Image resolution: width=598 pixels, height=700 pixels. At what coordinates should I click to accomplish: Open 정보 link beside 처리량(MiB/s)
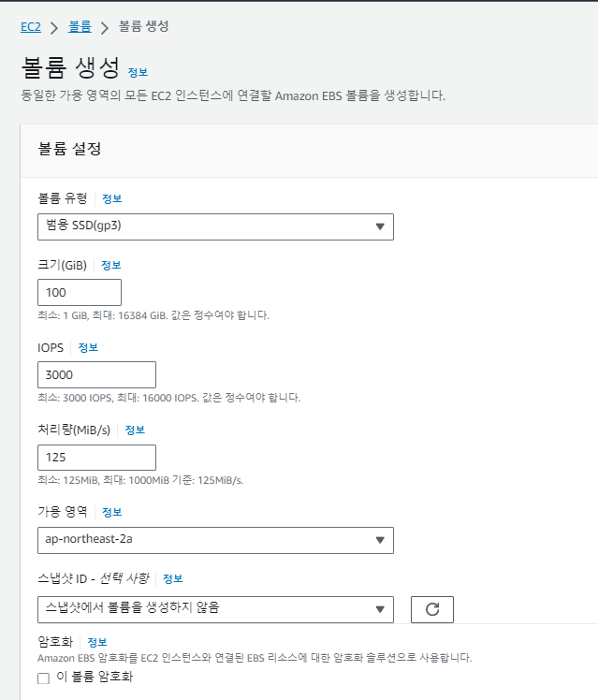[x=135, y=430]
